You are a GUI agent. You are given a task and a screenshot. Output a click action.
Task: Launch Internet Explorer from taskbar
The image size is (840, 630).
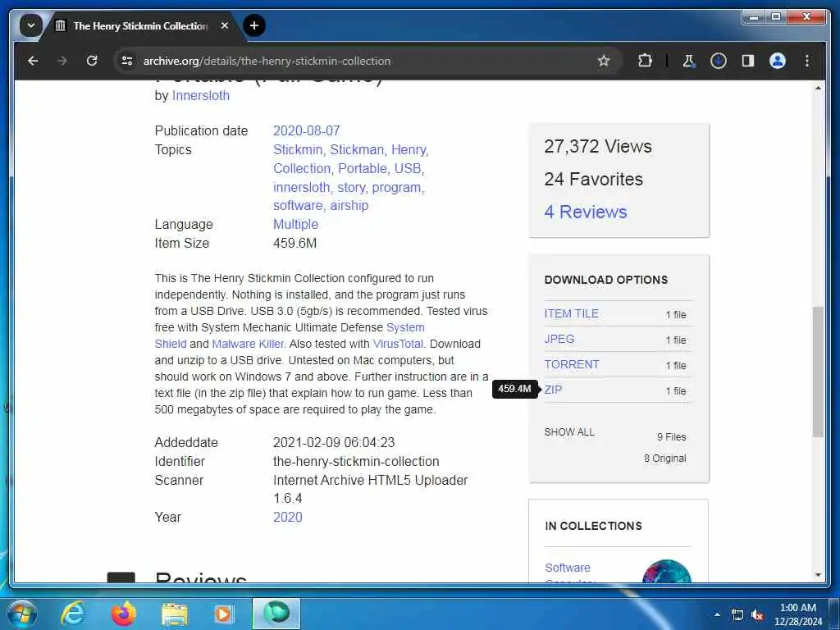(x=72, y=614)
